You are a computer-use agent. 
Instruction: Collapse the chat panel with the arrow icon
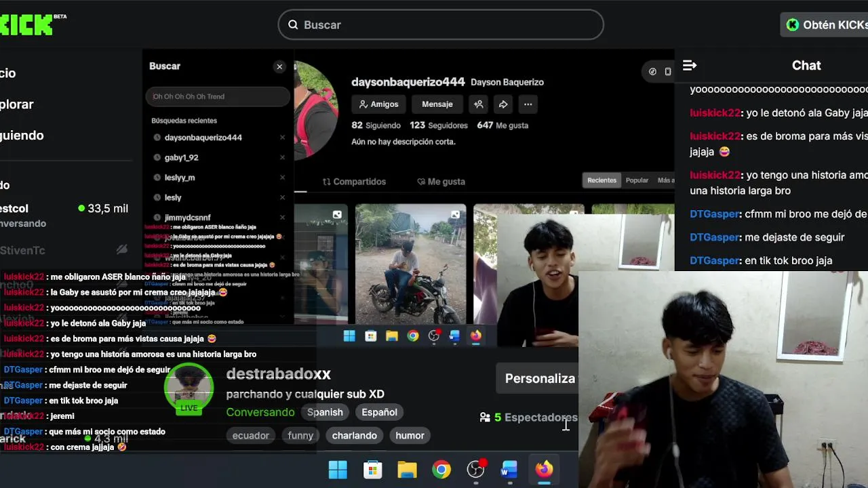[689, 65]
